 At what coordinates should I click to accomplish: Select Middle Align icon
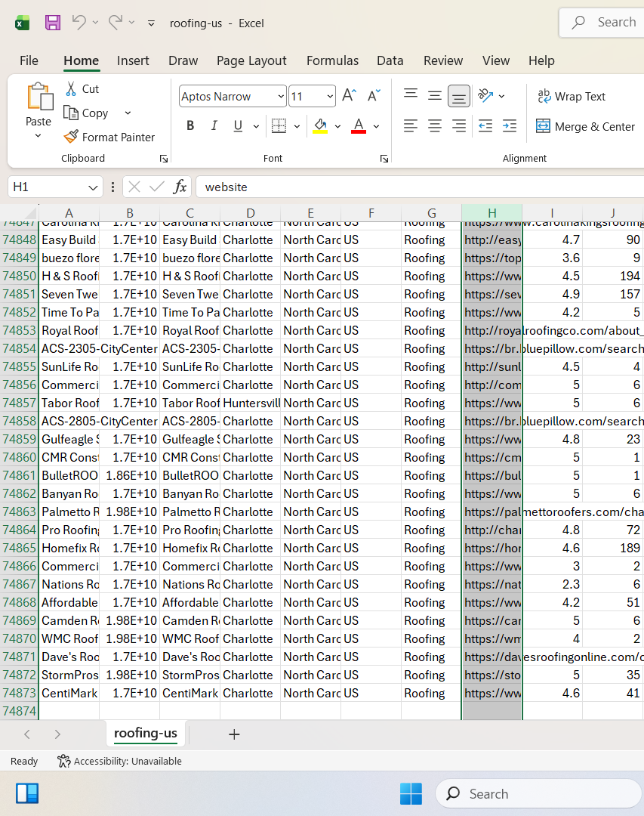click(434, 95)
